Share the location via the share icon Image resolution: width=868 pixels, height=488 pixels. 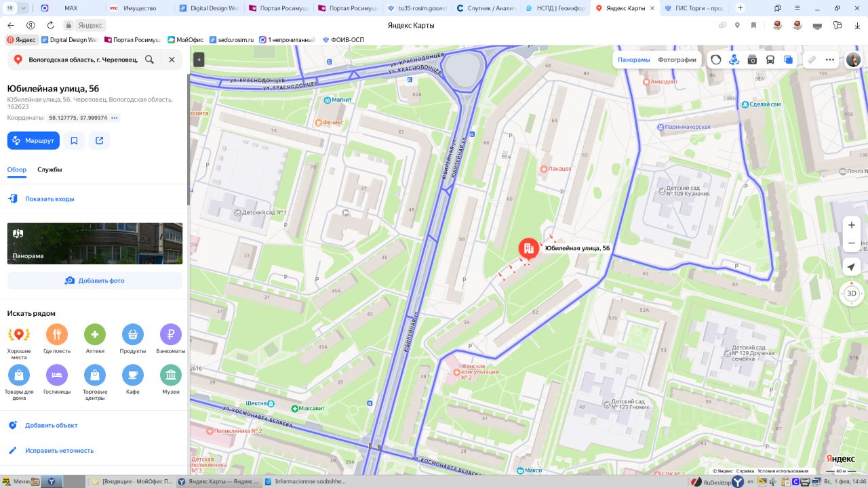100,140
